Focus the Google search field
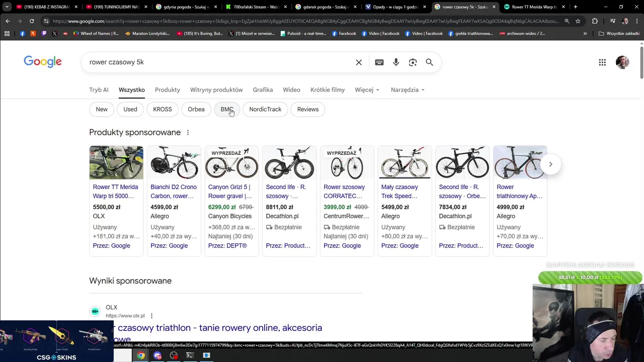The height and width of the screenshot is (362, 644). pos(219,62)
